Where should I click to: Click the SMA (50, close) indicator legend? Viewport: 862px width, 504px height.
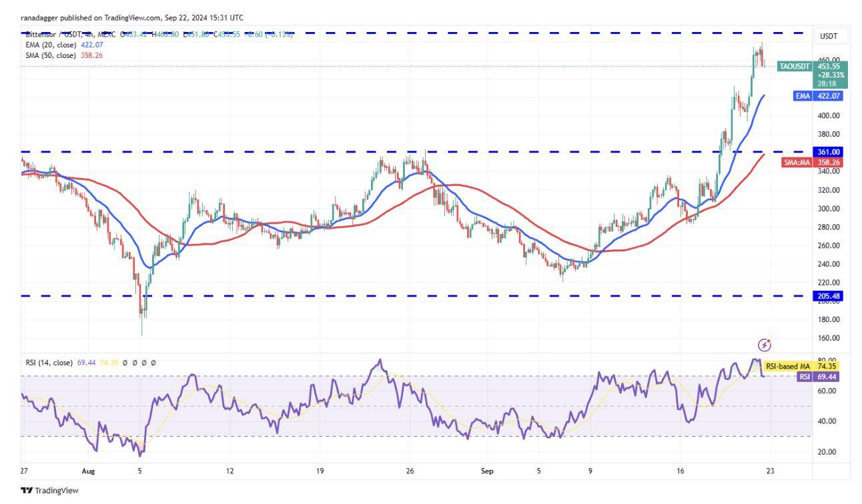pos(62,55)
